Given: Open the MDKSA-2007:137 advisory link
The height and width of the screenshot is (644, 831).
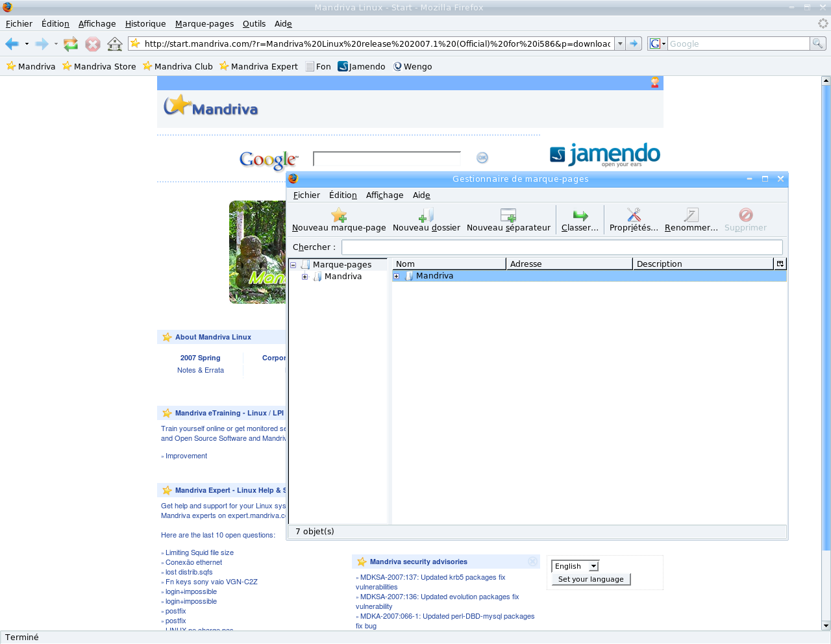Looking at the screenshot, I should 432,577.
